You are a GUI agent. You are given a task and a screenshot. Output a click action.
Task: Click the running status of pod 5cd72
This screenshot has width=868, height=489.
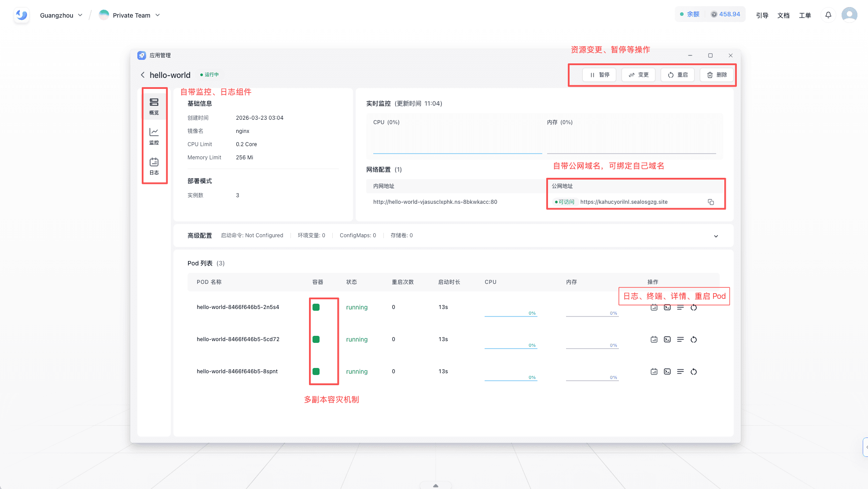click(x=357, y=339)
